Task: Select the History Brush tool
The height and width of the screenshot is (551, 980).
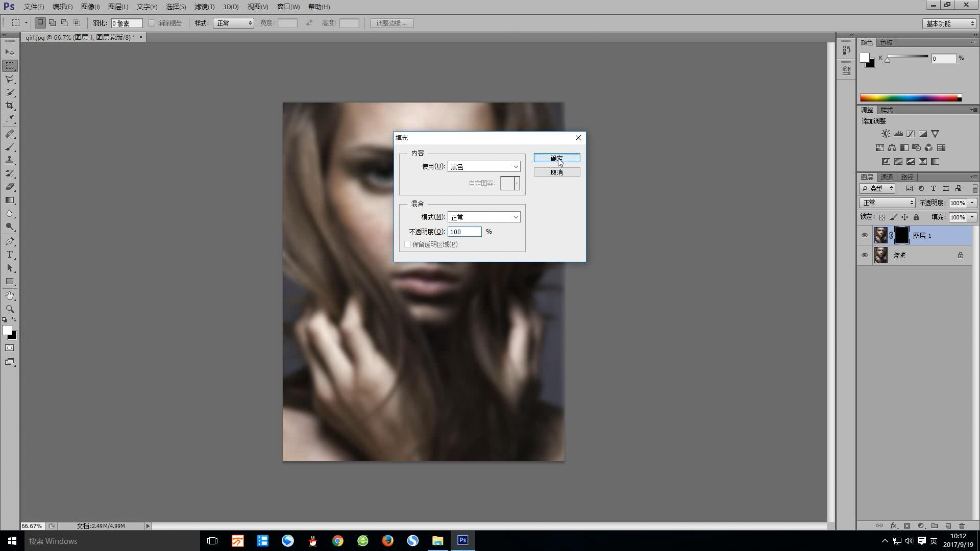Action: point(10,173)
